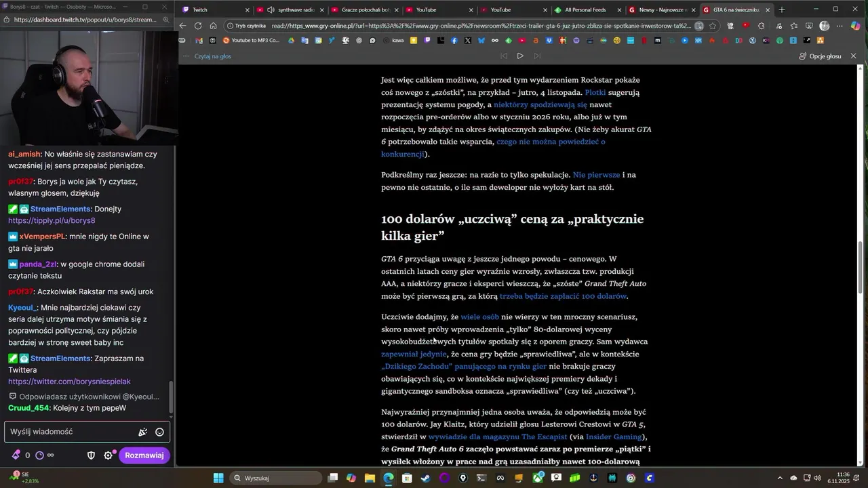Open the Nie pierwsze link
Screen dimensions: 868x488
coord(596,175)
